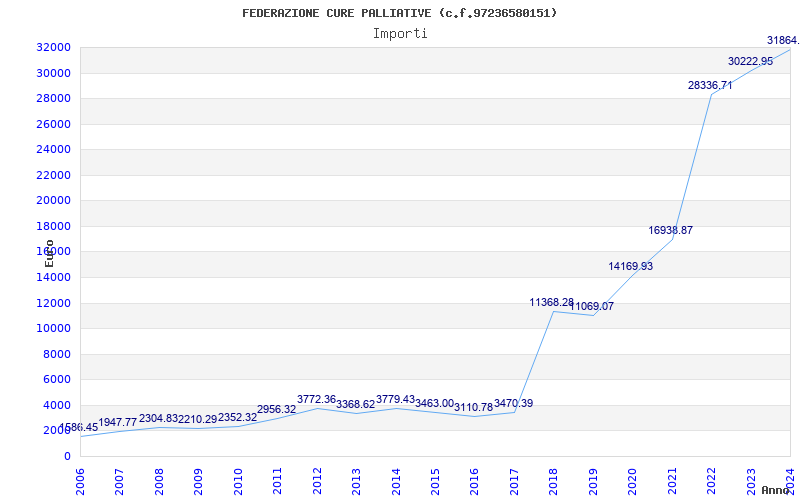Click the 26000 y-axis value
The height and width of the screenshot is (500, 800).
[53, 124]
